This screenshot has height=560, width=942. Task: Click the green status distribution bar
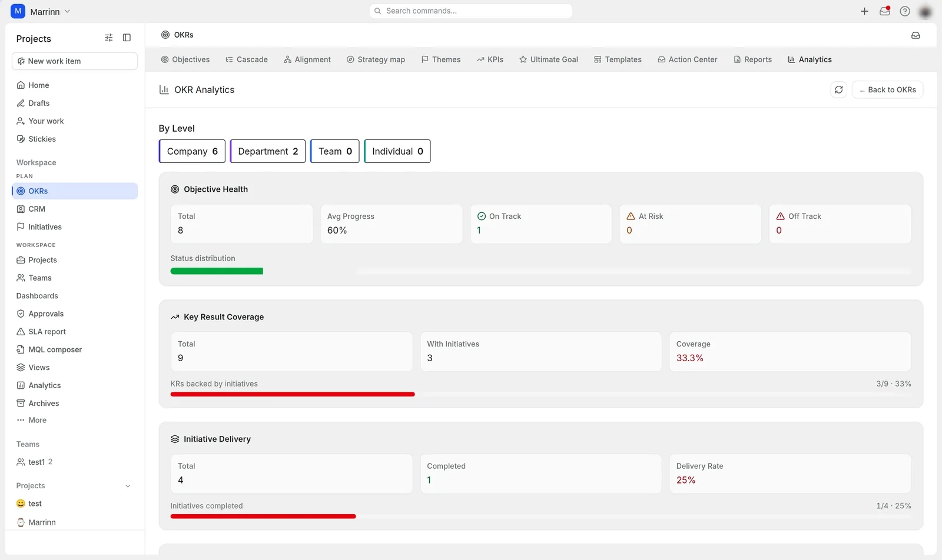point(217,271)
